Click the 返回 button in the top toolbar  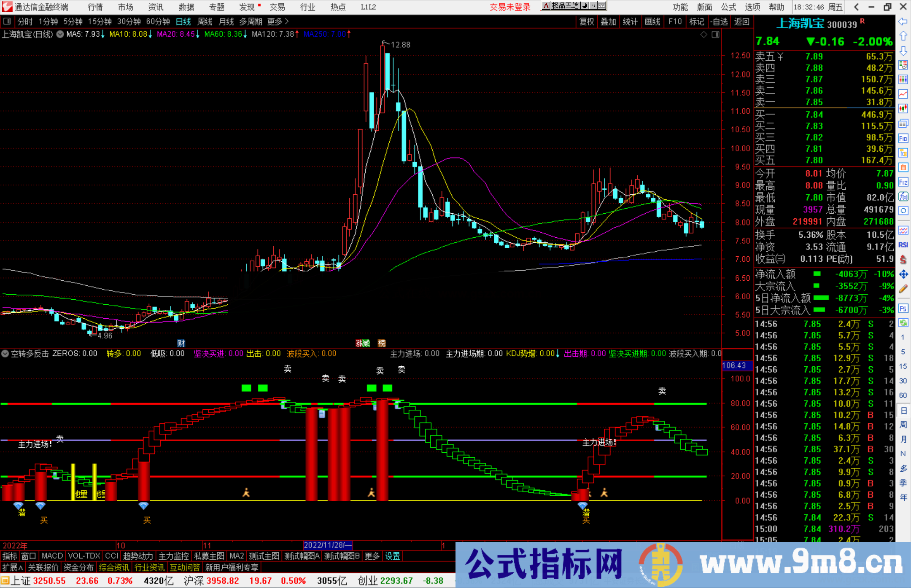[742, 21]
